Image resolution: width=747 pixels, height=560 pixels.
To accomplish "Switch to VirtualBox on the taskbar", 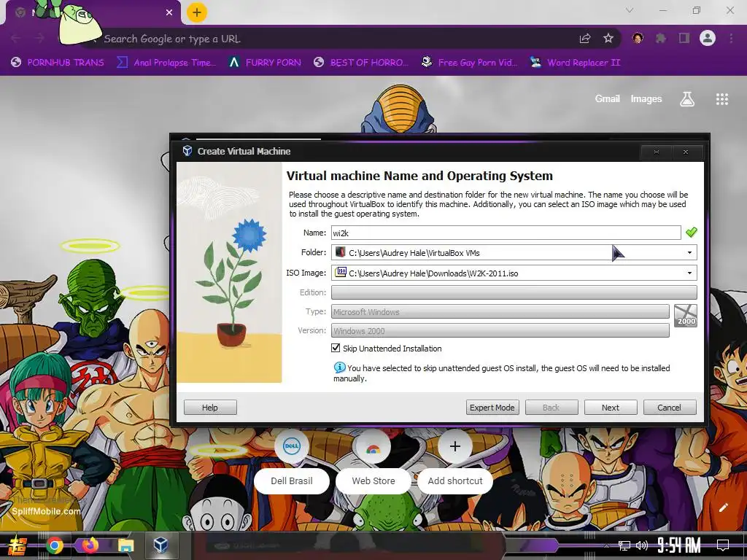I will (x=160, y=545).
